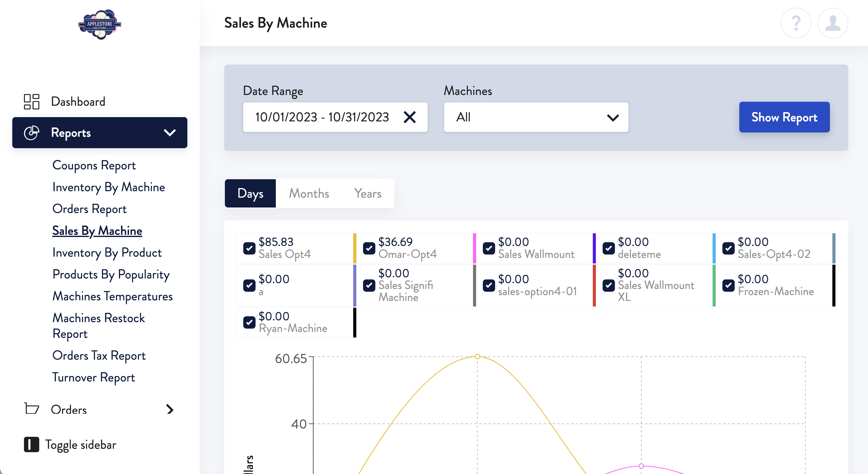Click the Dashboard menu label
Image resolution: width=868 pixels, height=474 pixels.
pyautogui.click(x=78, y=101)
